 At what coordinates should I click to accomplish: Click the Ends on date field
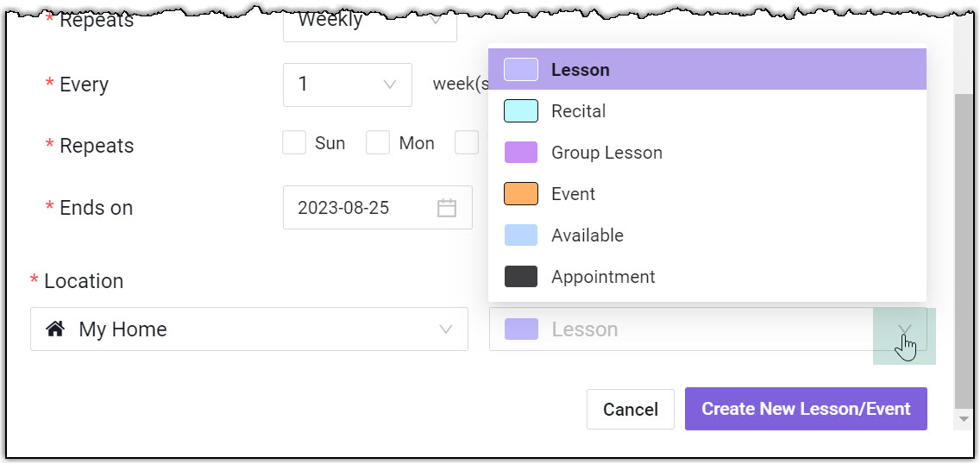point(362,208)
